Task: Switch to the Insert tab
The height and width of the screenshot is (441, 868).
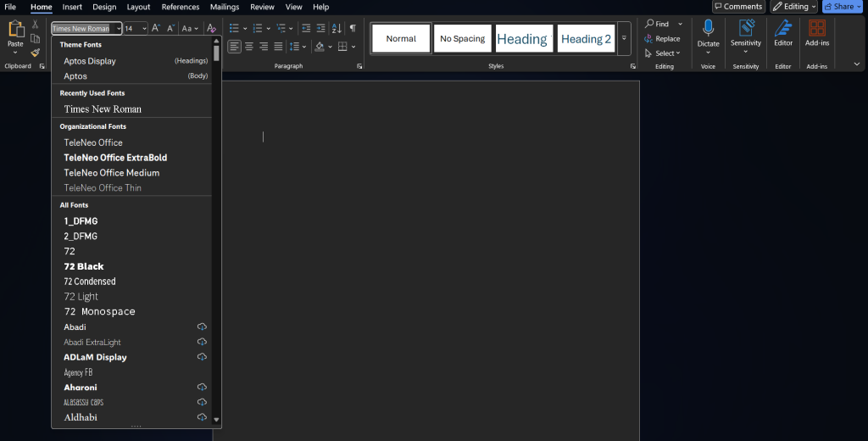Action: click(72, 7)
